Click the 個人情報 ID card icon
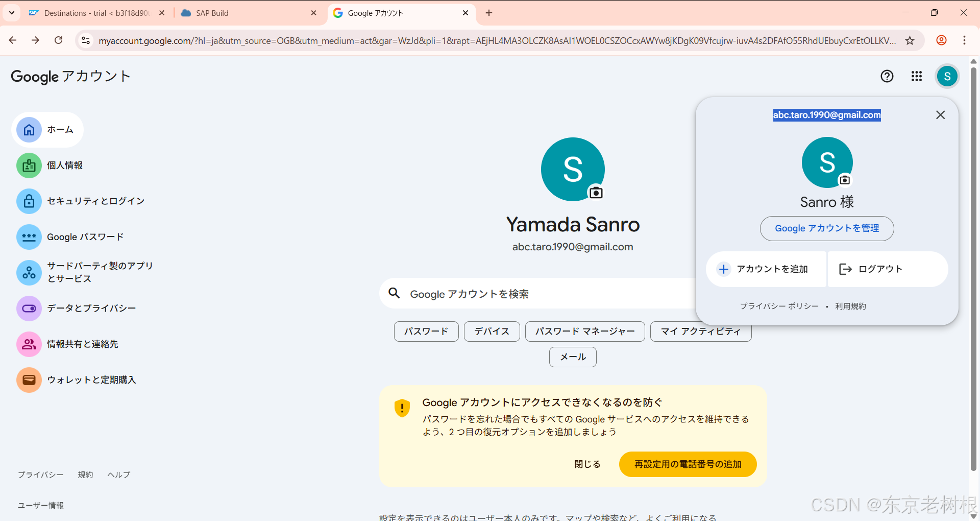The height and width of the screenshot is (521, 980). [29, 165]
